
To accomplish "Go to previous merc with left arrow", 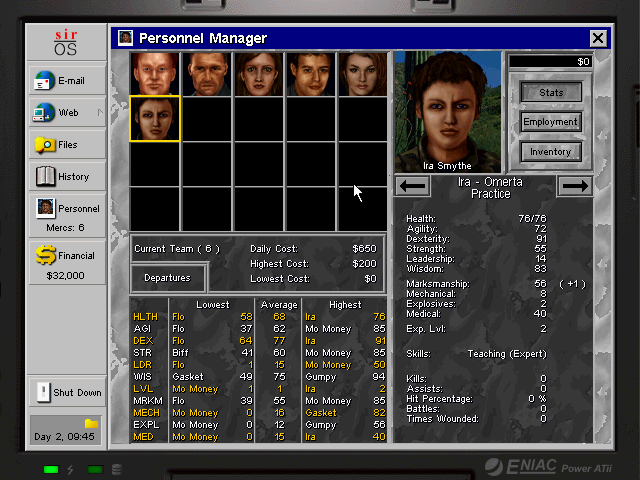I will point(413,186).
